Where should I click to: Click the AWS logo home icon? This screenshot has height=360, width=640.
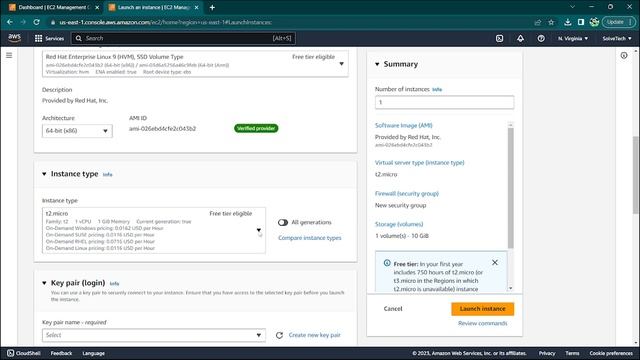[14, 38]
